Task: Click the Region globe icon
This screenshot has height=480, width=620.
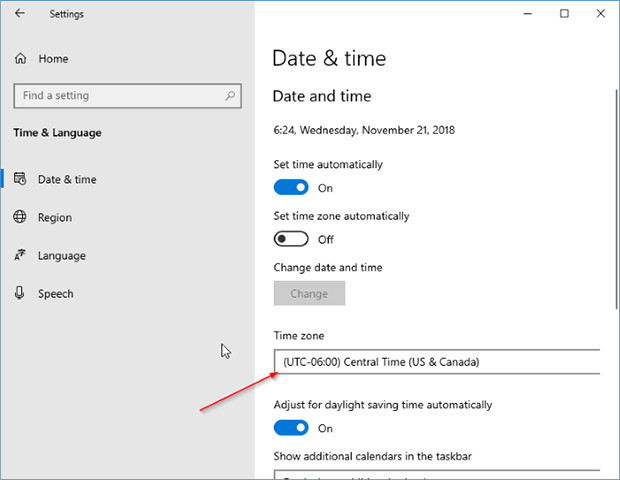Action: click(20, 218)
